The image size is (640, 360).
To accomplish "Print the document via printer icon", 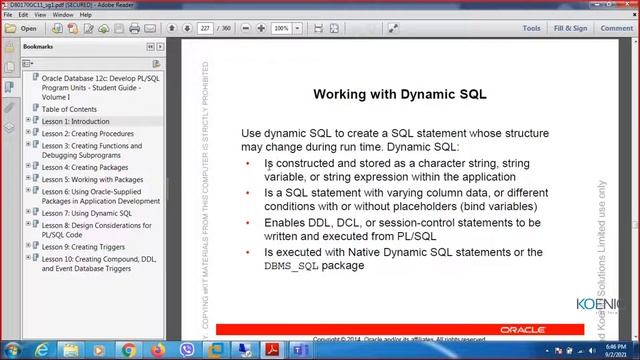I will pyautogui.click(x=134, y=29).
